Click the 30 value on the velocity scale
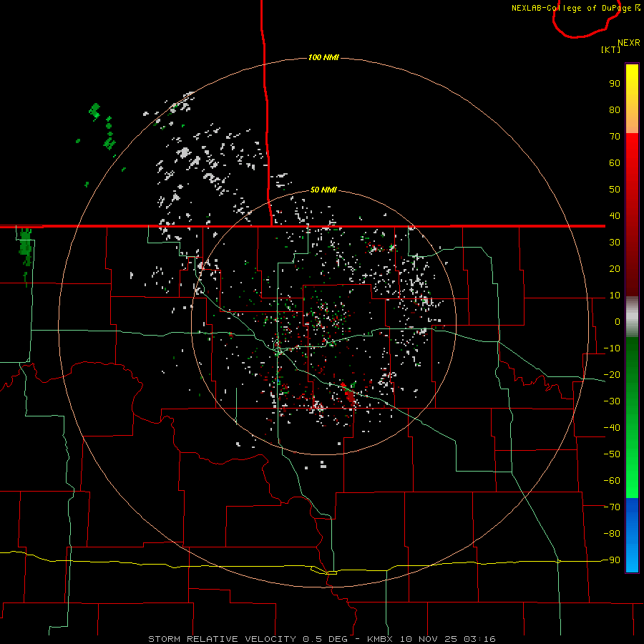This screenshot has width=644, height=644. (x=615, y=243)
